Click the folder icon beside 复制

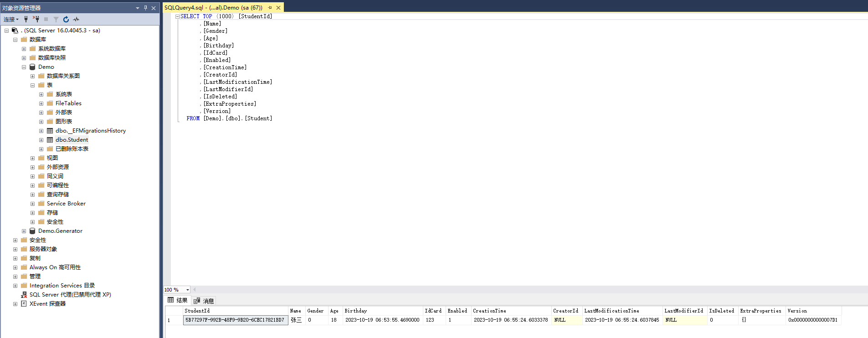(24, 258)
